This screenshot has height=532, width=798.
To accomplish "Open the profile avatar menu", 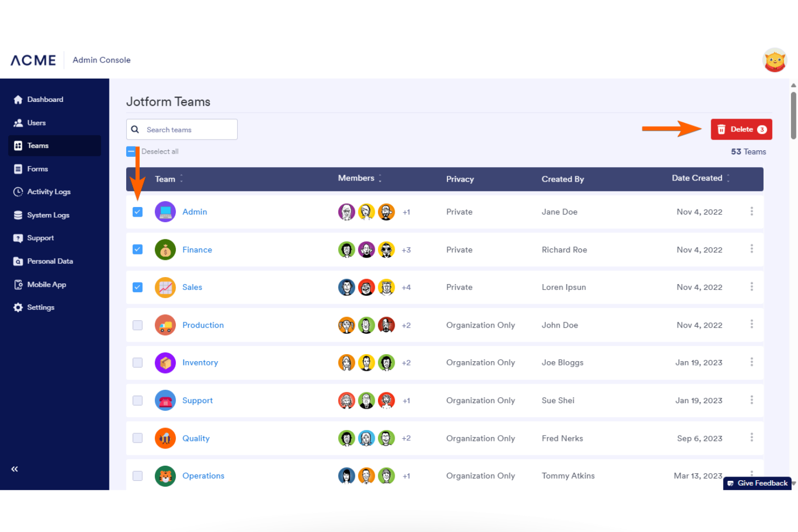I will point(774,60).
